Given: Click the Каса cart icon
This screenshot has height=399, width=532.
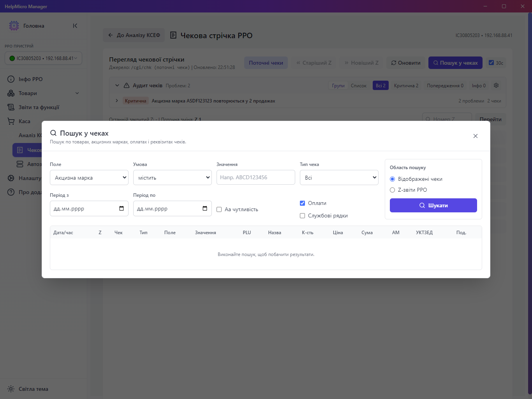Looking at the screenshot, I should 11,121.
